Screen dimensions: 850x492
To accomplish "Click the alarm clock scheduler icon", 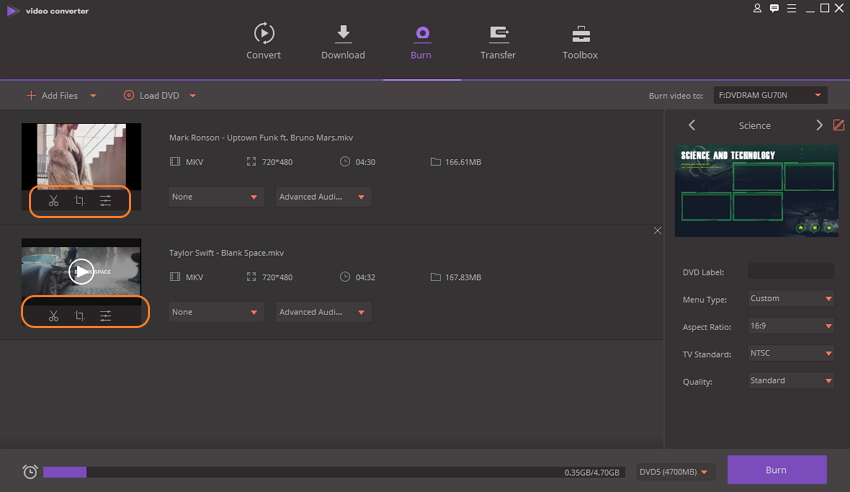I will [30, 472].
